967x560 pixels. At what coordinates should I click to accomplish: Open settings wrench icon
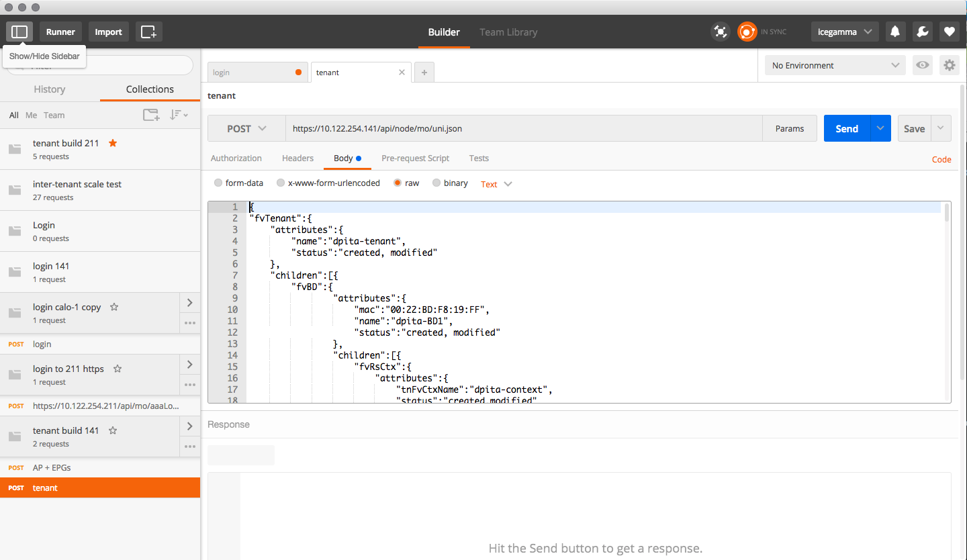coord(922,32)
